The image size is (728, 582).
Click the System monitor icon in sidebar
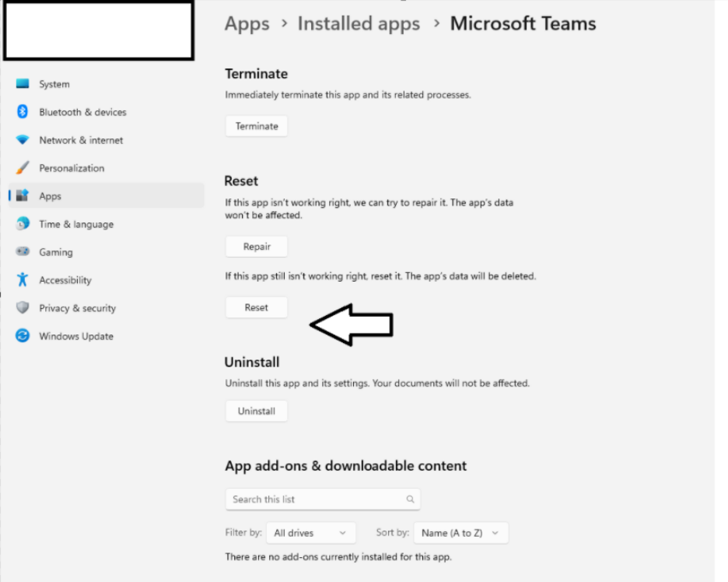coord(23,83)
